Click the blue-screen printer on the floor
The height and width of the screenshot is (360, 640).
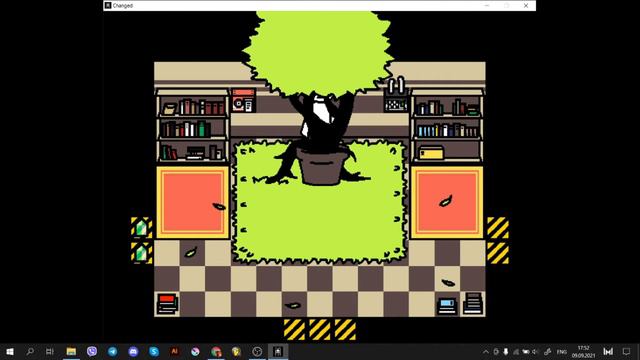pyautogui.click(x=447, y=306)
